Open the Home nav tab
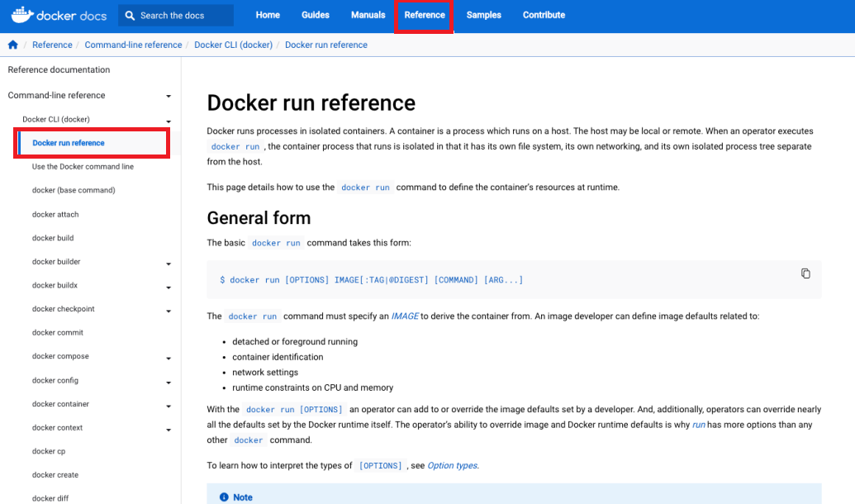The height and width of the screenshot is (504, 855). click(268, 15)
